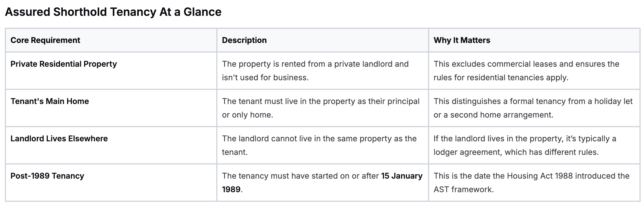Image resolution: width=644 pixels, height=210 pixels.
Task: Click the 'lodger agreement' explanation cell
Action: [x=516, y=152]
